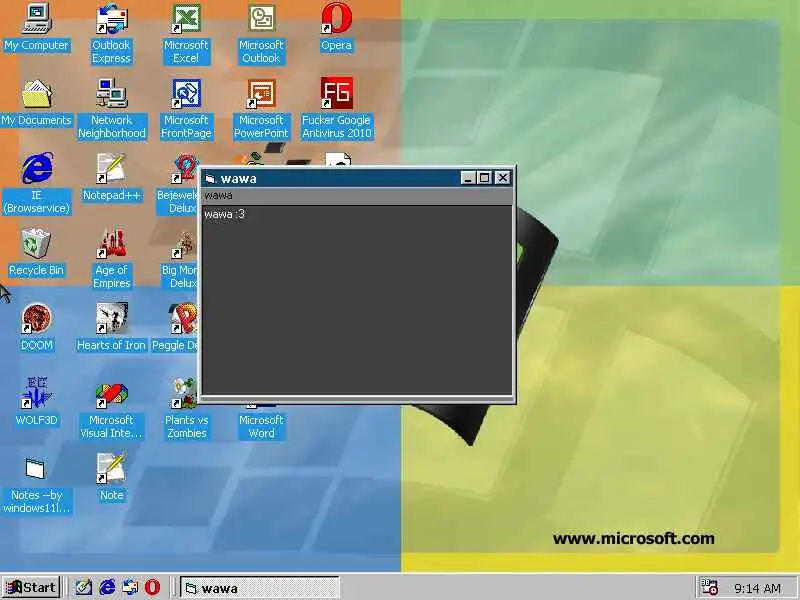
Task: Click the wawa taskbar button
Action: 260,588
